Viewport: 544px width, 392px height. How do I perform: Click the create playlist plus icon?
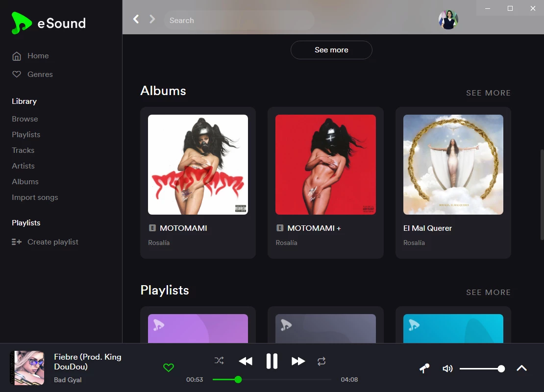(x=17, y=242)
